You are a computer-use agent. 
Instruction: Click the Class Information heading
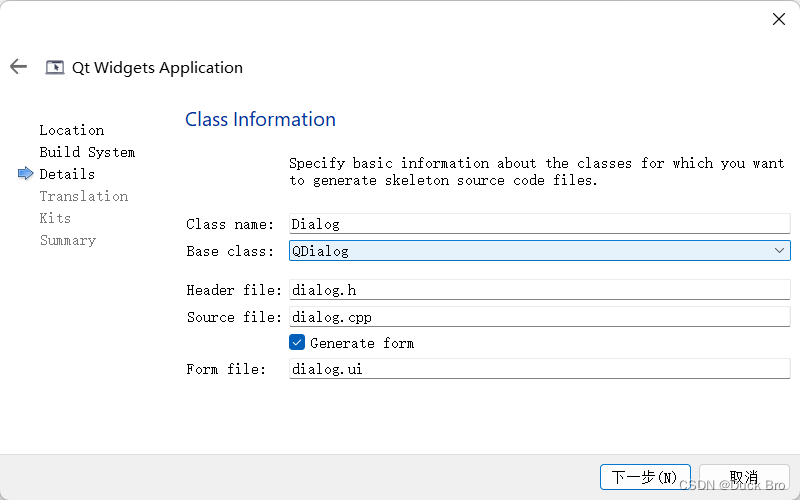pyautogui.click(x=260, y=119)
